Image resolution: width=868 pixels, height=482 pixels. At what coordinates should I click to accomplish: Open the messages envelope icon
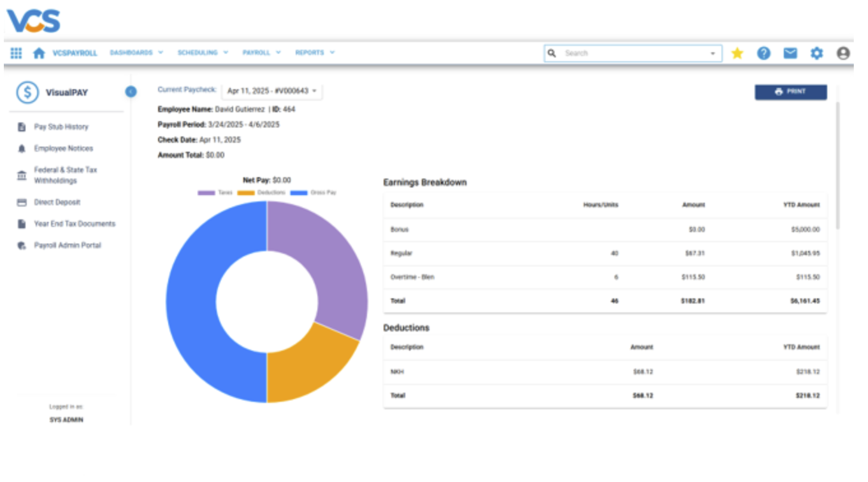791,53
